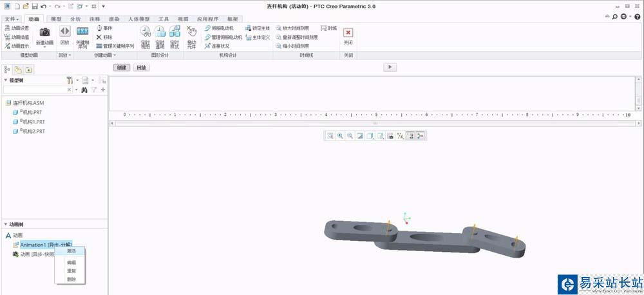Choose 激活 in the context menu
The width and height of the screenshot is (644, 295).
tap(71, 251)
